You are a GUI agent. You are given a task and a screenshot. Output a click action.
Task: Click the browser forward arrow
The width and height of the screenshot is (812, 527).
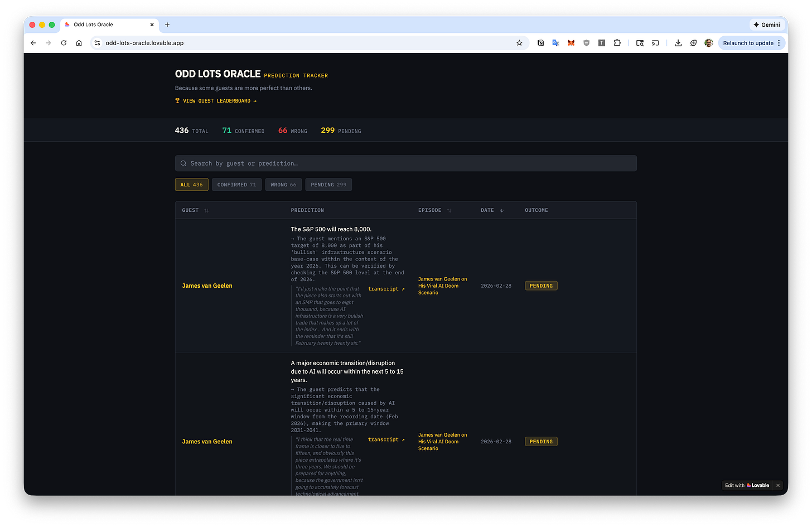coord(49,43)
